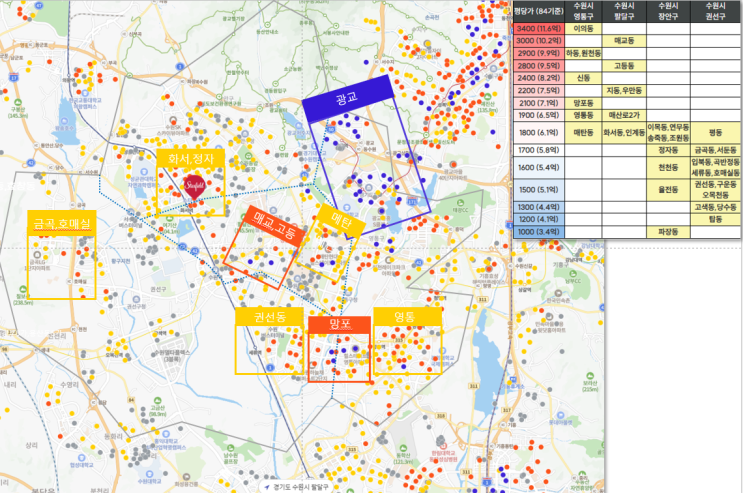This screenshot has width=743, height=493.
Task: Click the 평당가 (84기준) table header
Action: point(539,11)
